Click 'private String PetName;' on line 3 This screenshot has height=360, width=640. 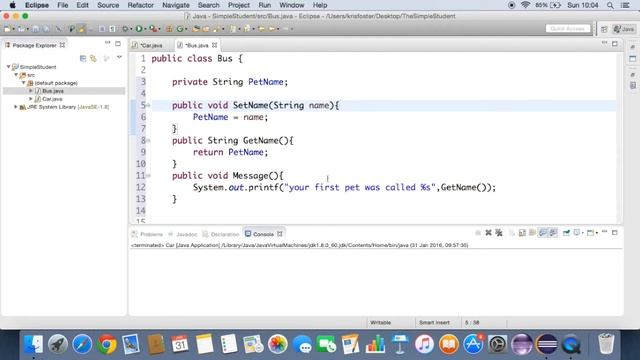click(230, 82)
